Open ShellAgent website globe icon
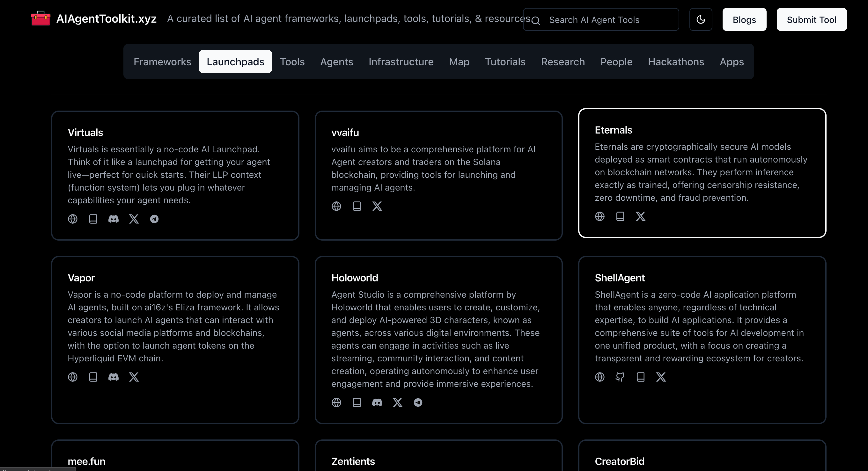Image resolution: width=868 pixels, height=471 pixels. [x=600, y=377]
